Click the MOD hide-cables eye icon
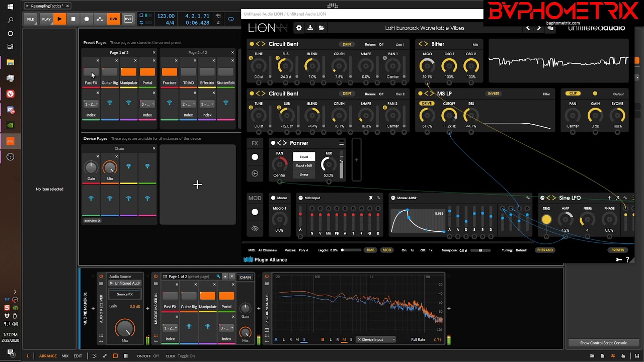644x362 pixels. coord(255,229)
